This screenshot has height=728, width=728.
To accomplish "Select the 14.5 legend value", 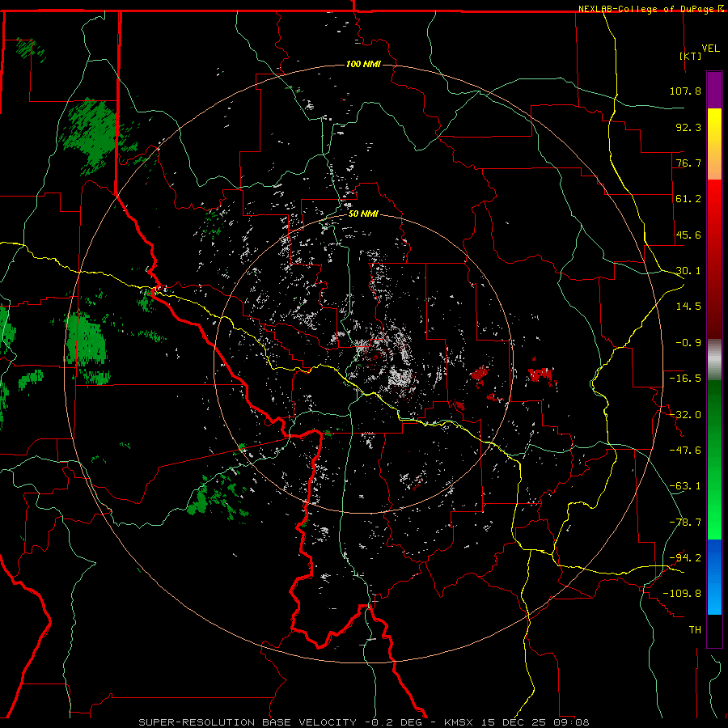I will [688, 307].
